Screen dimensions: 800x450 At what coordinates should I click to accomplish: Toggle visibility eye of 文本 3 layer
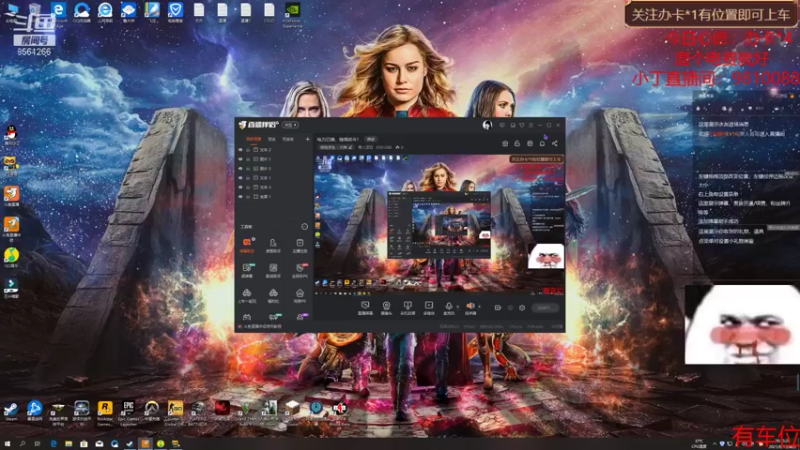point(240,187)
